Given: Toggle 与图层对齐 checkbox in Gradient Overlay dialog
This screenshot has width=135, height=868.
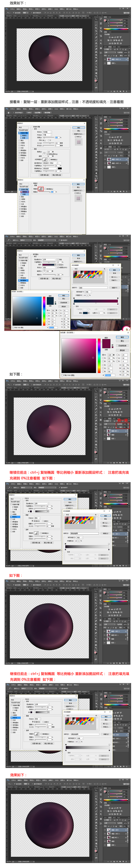Looking at the screenshot, I should click(x=58, y=267).
